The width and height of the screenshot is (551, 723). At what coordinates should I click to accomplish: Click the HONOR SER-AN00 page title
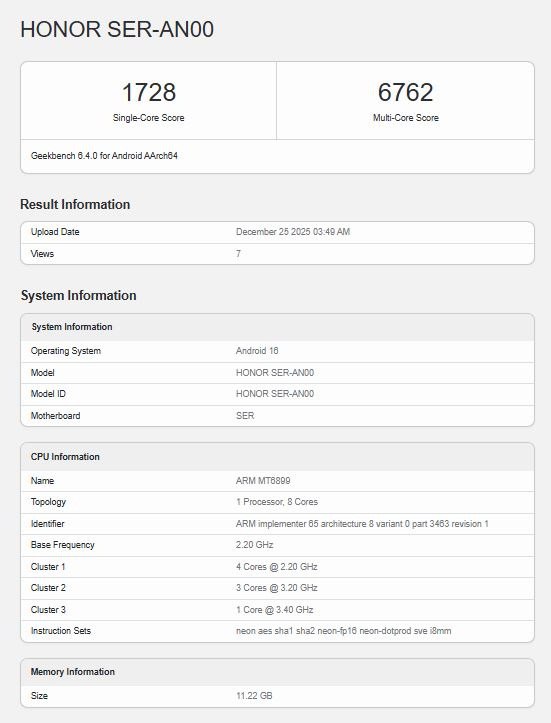click(117, 30)
